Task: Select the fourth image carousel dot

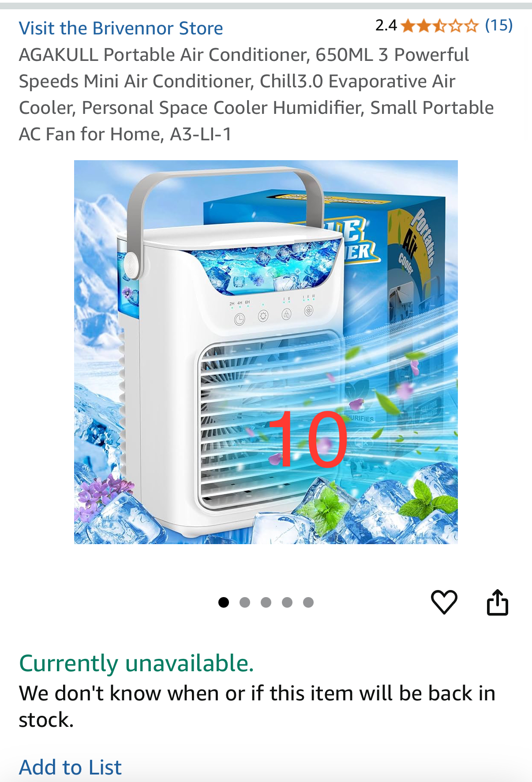Action: pyautogui.click(x=287, y=602)
